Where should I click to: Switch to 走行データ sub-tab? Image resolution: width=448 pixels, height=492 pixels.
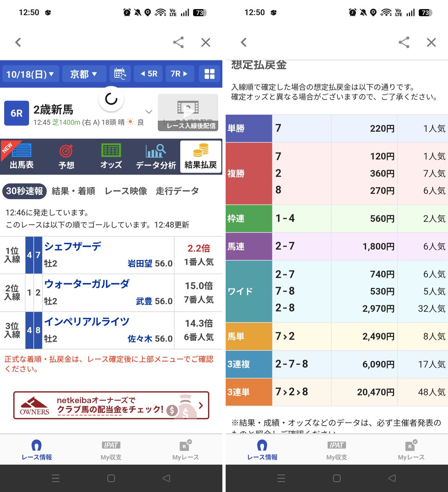pos(177,191)
